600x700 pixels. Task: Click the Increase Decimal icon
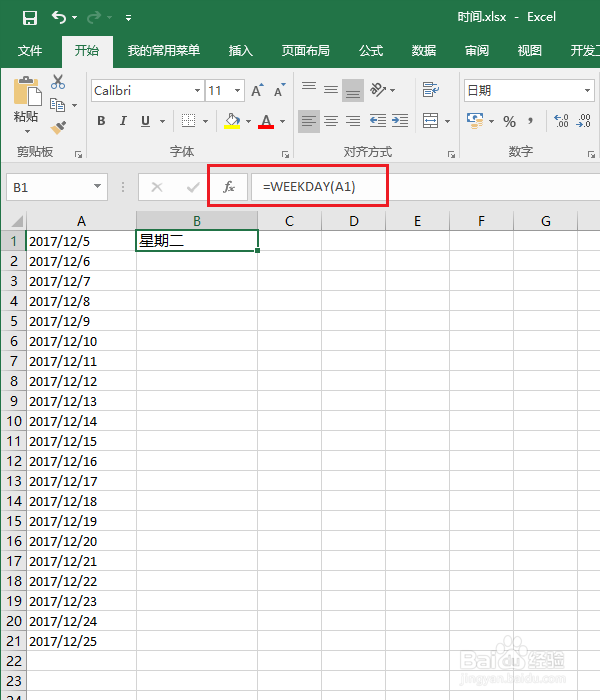(561, 121)
